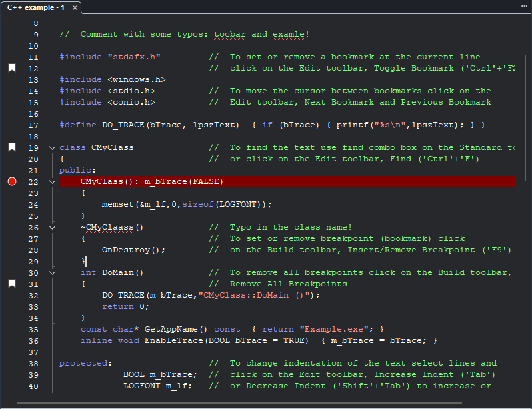
Task: Click line number 17 in the gutter
Action: pos(33,125)
